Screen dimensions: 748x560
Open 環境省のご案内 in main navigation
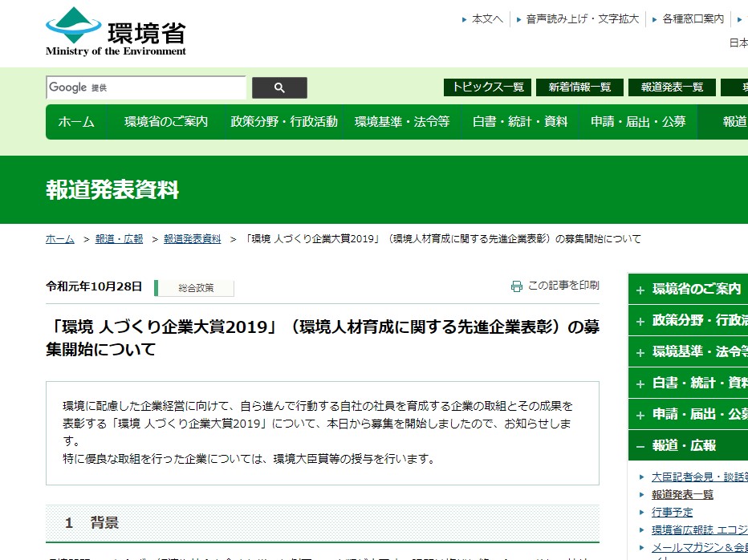coord(166,122)
